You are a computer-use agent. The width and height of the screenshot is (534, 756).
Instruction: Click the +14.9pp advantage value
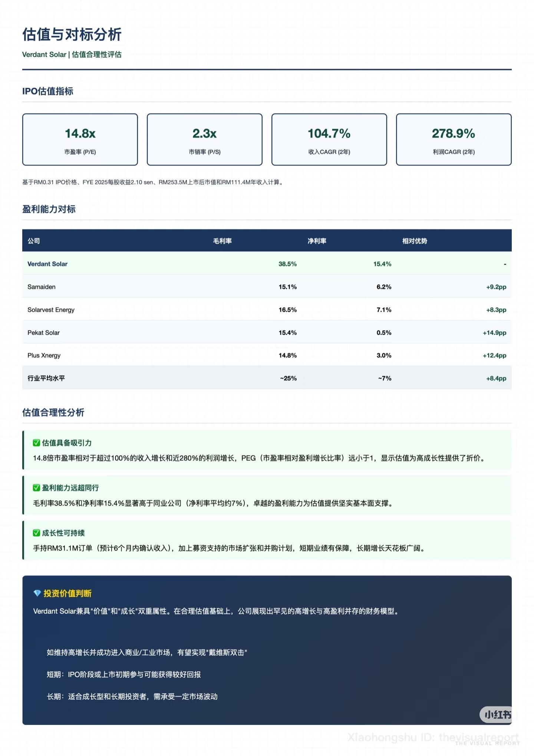point(494,333)
